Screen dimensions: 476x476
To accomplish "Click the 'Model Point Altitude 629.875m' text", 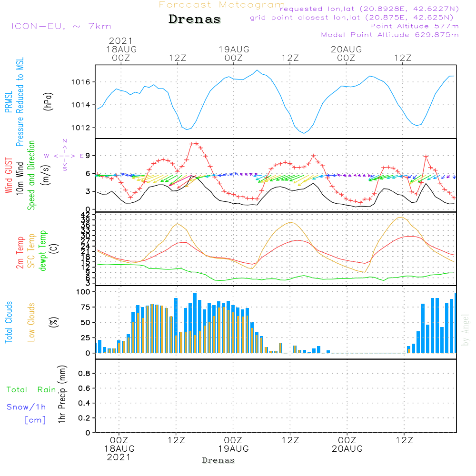I will point(390,35).
